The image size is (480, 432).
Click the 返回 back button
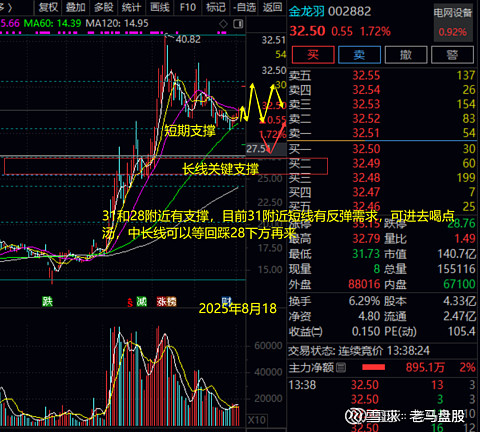pos(272,7)
